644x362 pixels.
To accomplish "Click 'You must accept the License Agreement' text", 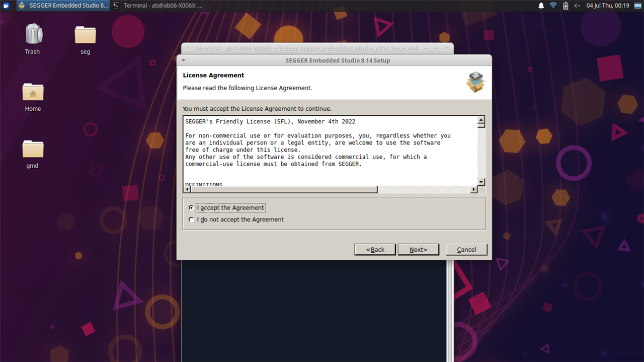I will [257, 108].
